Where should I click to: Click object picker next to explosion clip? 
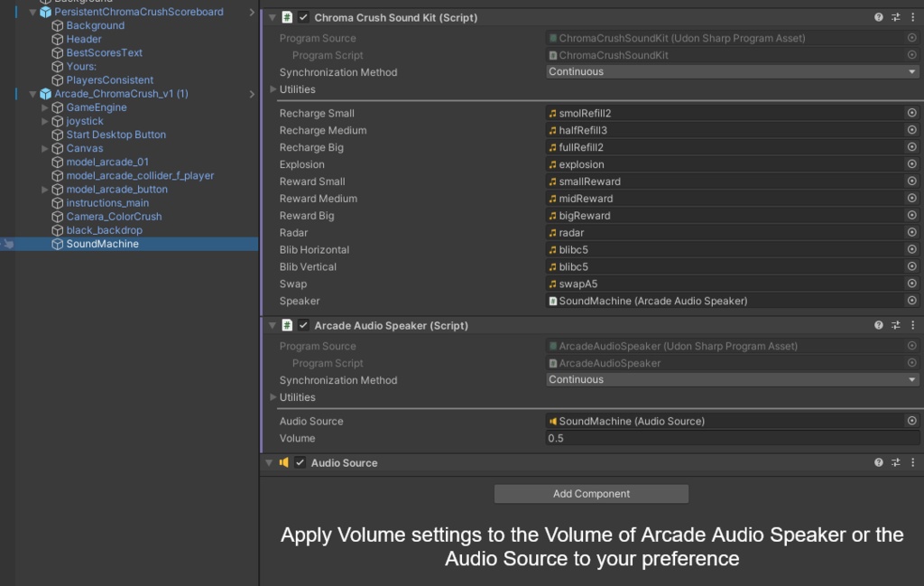click(911, 165)
